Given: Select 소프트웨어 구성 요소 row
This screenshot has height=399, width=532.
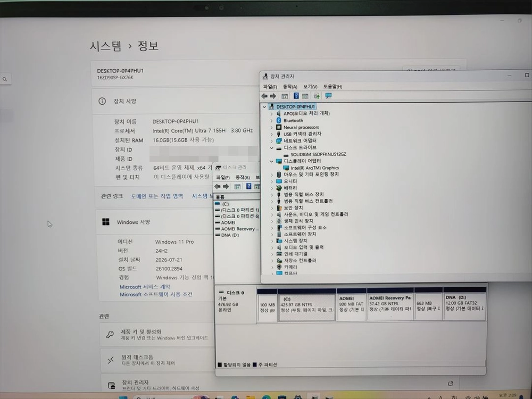Looking at the screenshot, I should pyautogui.click(x=305, y=228).
